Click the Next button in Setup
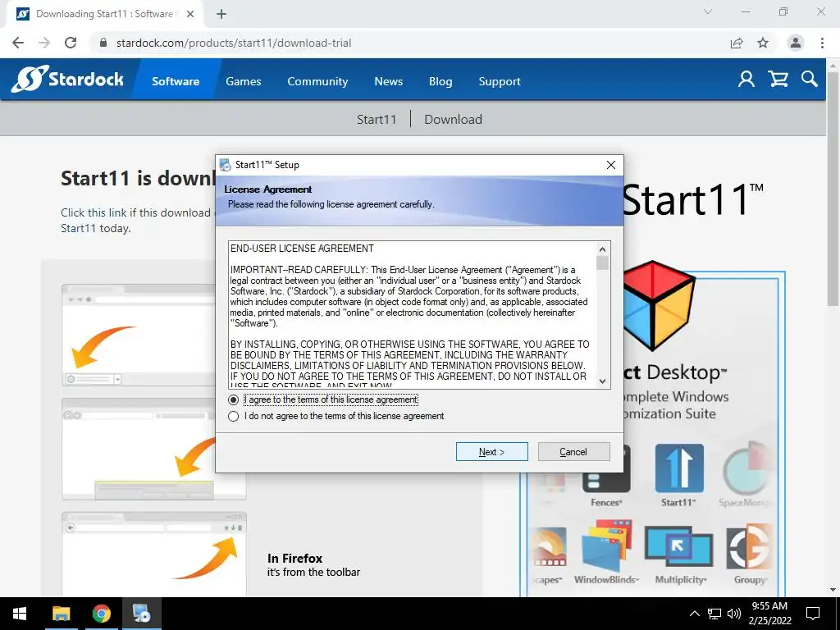840x630 pixels. [x=492, y=452]
